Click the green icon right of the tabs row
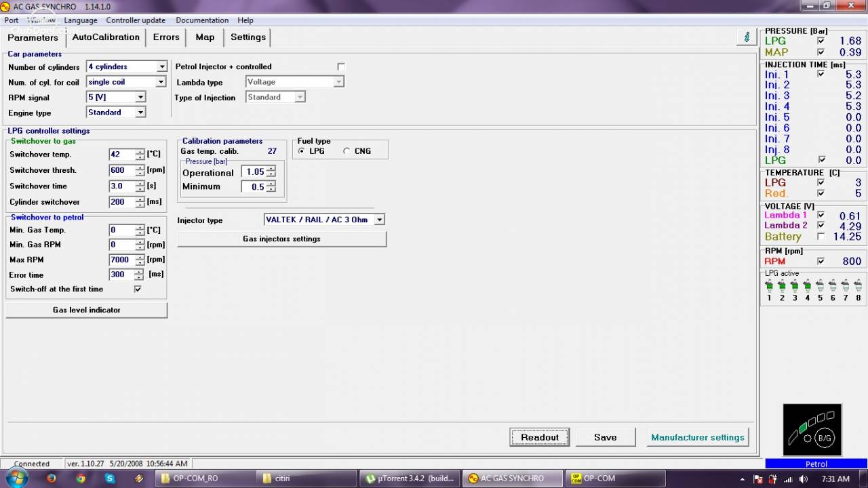 (x=747, y=37)
